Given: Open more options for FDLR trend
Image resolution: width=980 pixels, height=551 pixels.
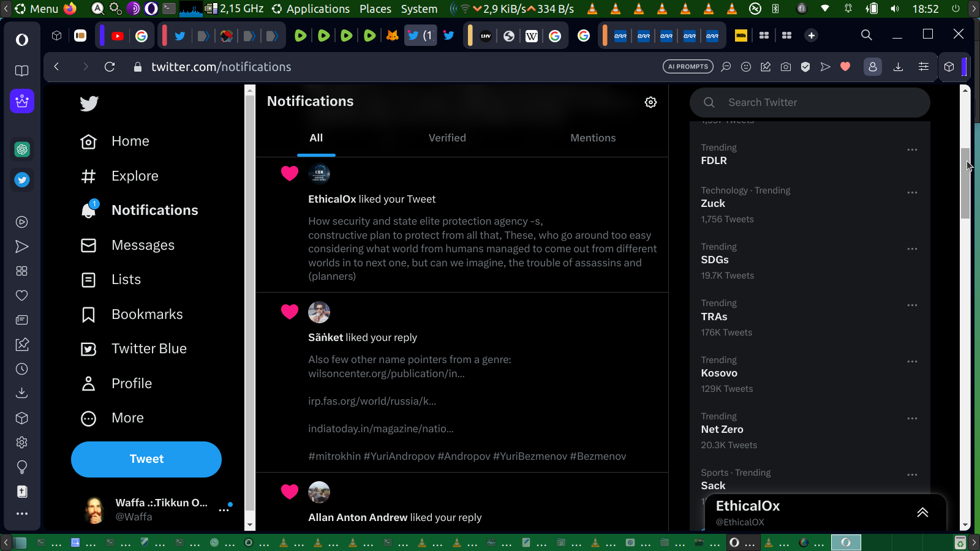Looking at the screenshot, I should (x=912, y=150).
